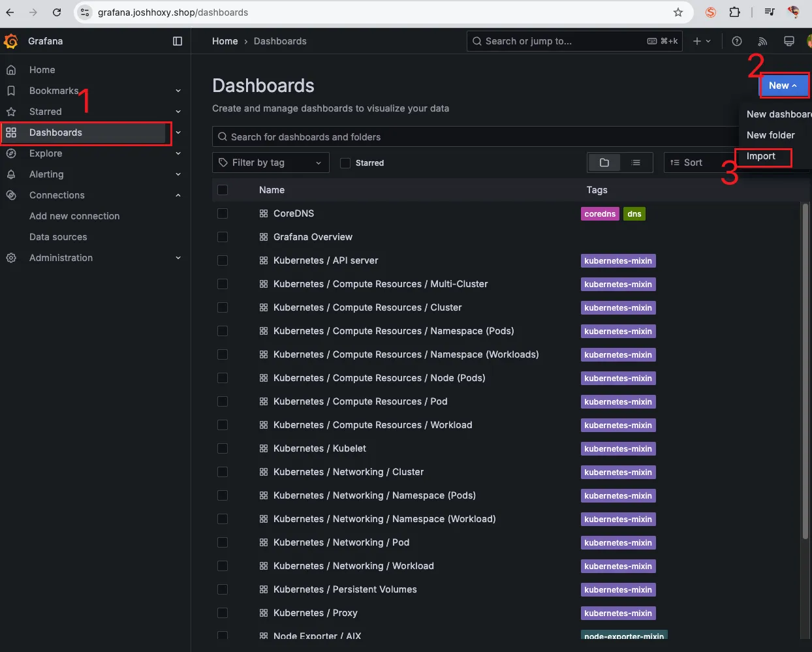
Task: Click the Starred star icon in sidebar
Action: click(11, 112)
